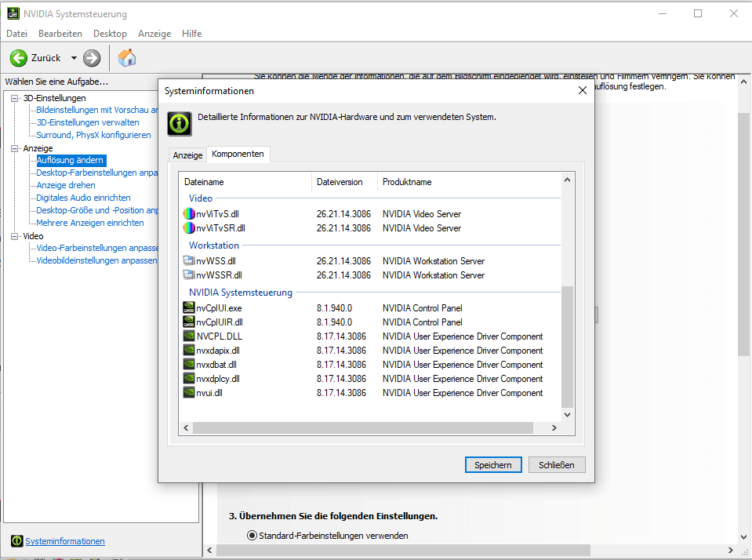Open the Hilfe menu
Viewport: 752px width, 560px height.
click(192, 34)
